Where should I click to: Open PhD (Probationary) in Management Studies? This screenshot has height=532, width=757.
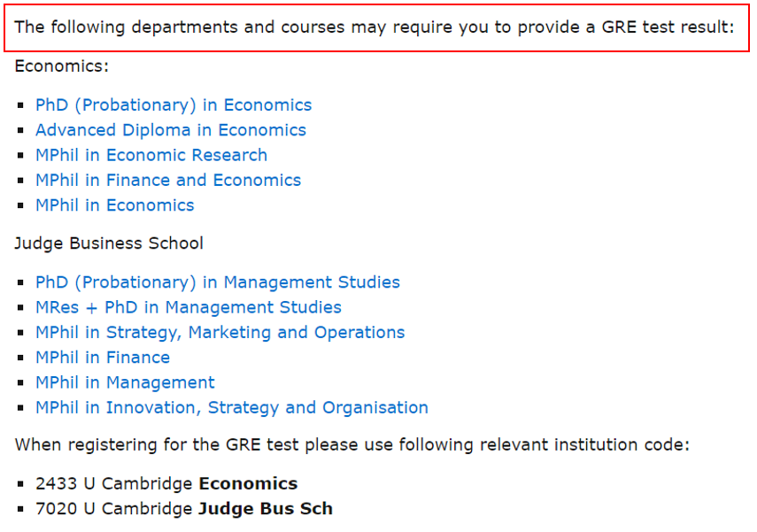(218, 282)
